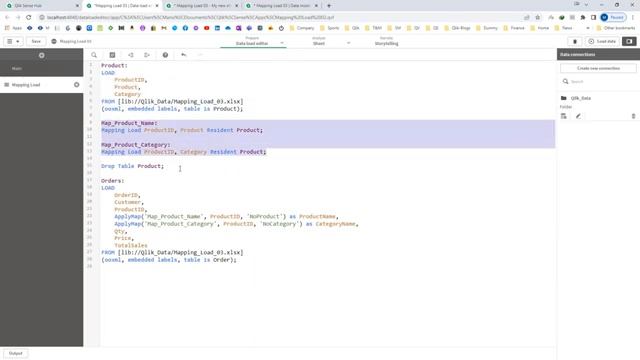The image size is (640, 360).
Task: Toggle the data connections panel icon
Action: [x=629, y=41]
